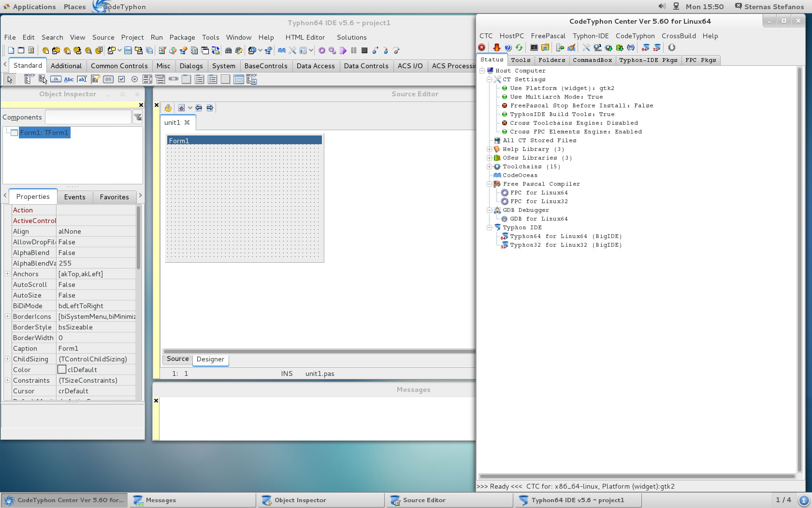
Task: Select the TButton 'Ok' component icon
Action: click(56, 79)
